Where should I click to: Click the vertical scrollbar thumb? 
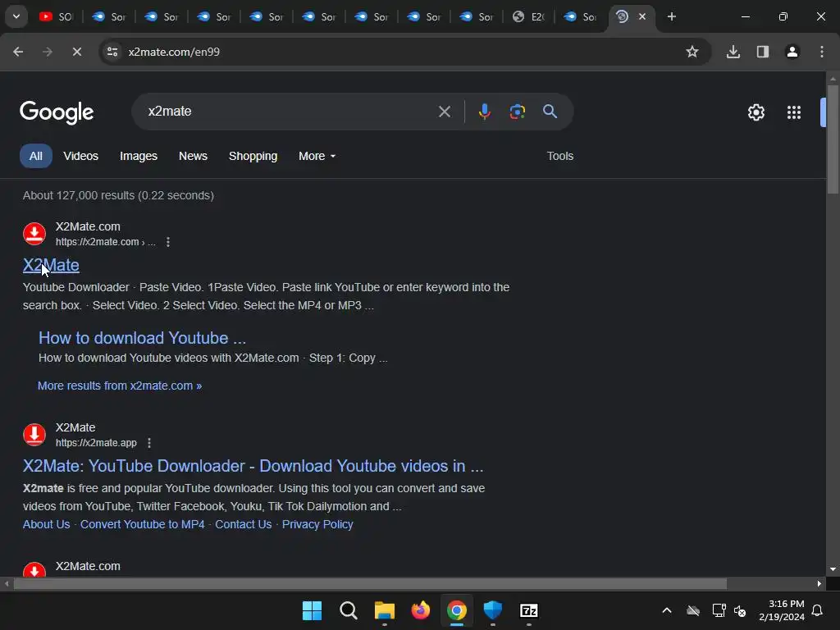tap(833, 138)
